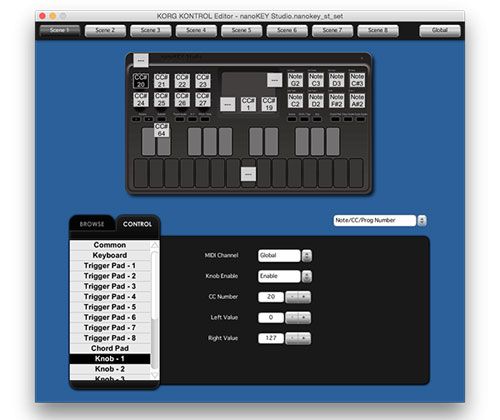Screen dimensions: 500x420
Task: Click the CC# 19 touchpad label
Action: [x=269, y=104]
